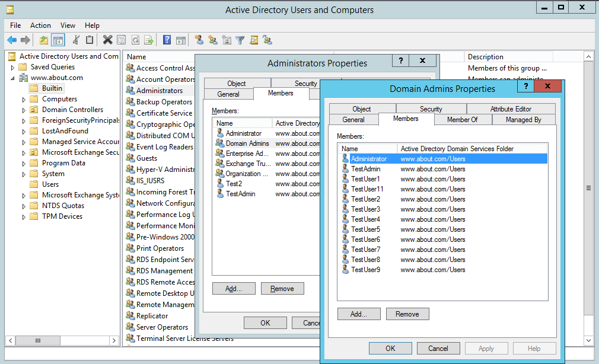Click the Create New Group toolbar icon

click(213, 40)
